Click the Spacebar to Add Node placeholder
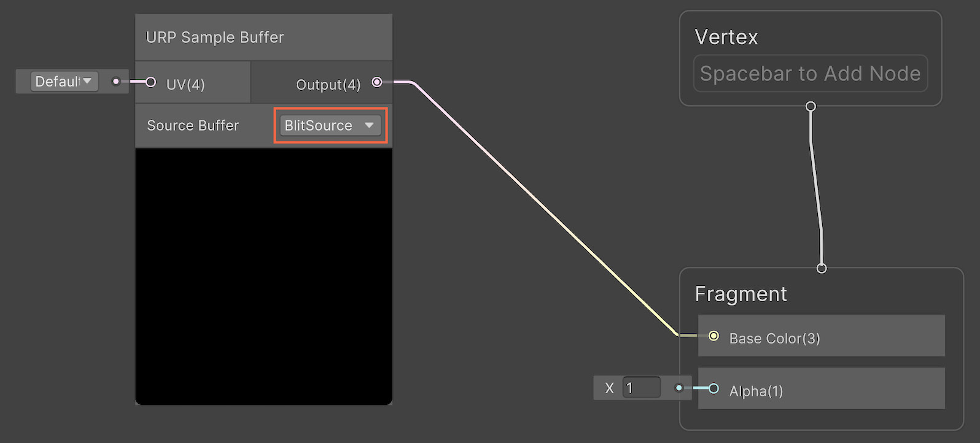This screenshot has height=443, width=980. pyautogui.click(x=811, y=74)
